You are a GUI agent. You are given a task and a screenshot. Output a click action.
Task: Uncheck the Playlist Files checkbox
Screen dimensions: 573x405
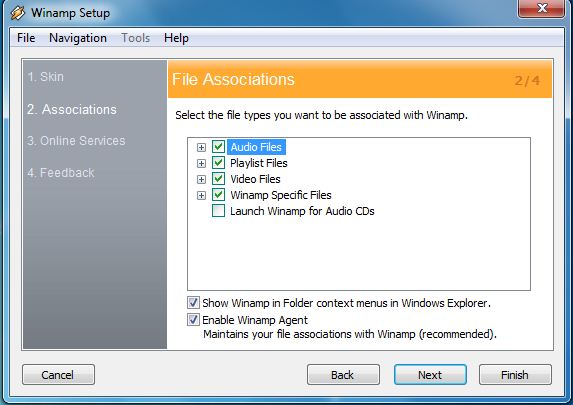pyautogui.click(x=219, y=163)
